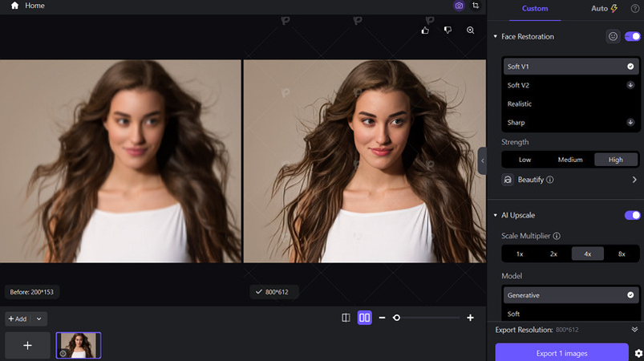
Task: Set strength to High
Action: [616, 160]
